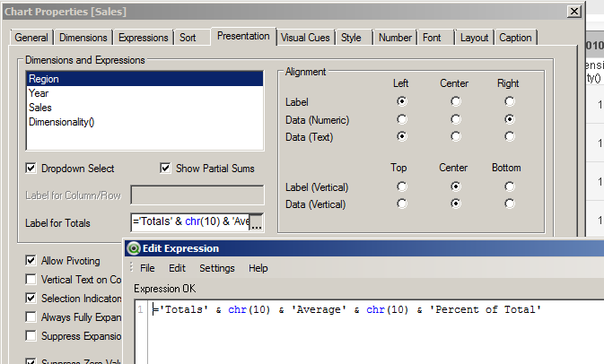This screenshot has height=364, width=604.
Task: Open the Settings menu
Action: click(217, 268)
